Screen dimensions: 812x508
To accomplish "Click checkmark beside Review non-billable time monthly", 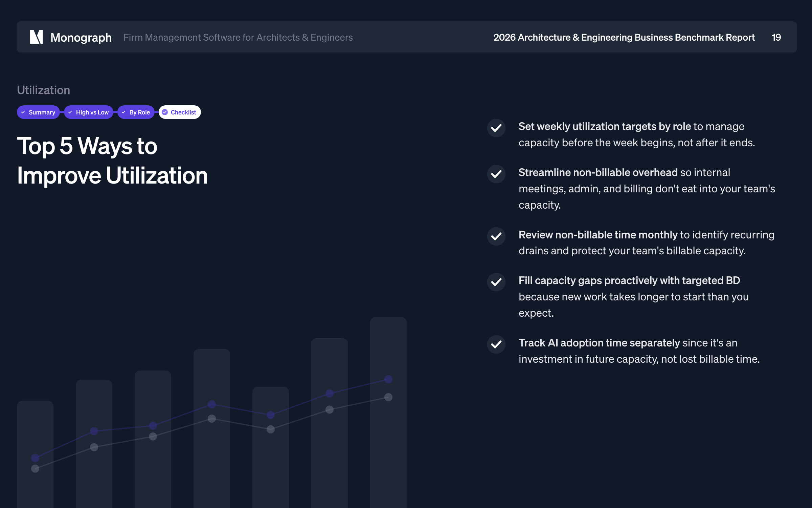I will point(496,236).
